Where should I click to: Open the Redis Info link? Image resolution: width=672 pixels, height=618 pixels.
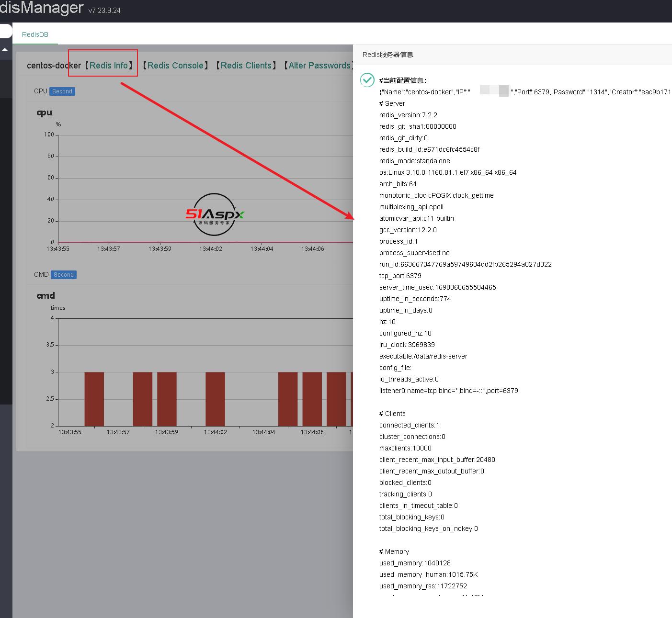[109, 66]
